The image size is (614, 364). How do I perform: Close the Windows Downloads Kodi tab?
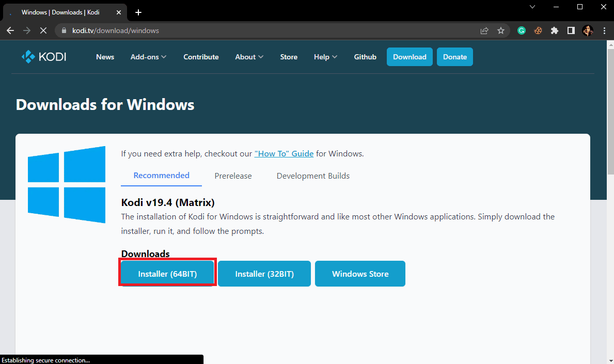[x=119, y=12]
